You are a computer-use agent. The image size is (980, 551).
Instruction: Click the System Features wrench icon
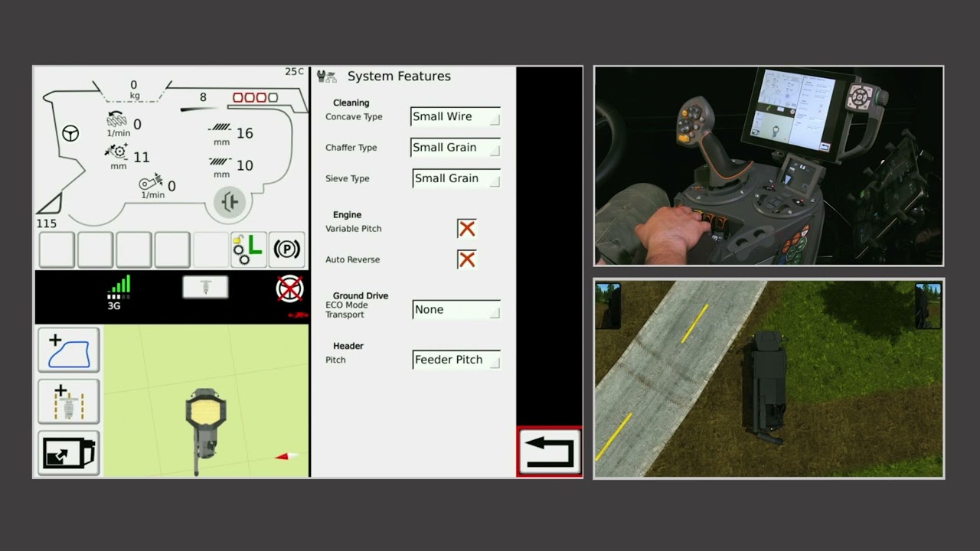coord(327,77)
